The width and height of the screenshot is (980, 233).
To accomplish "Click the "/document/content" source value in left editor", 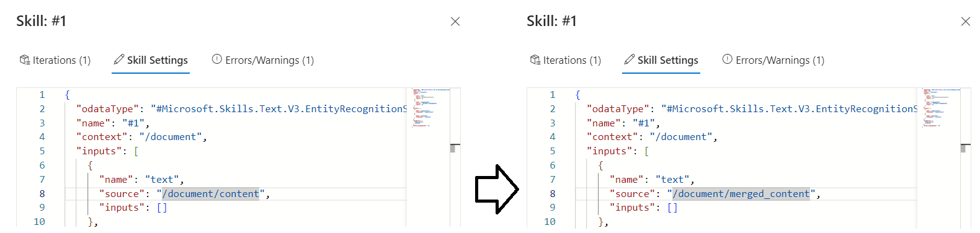I will click(210, 194).
